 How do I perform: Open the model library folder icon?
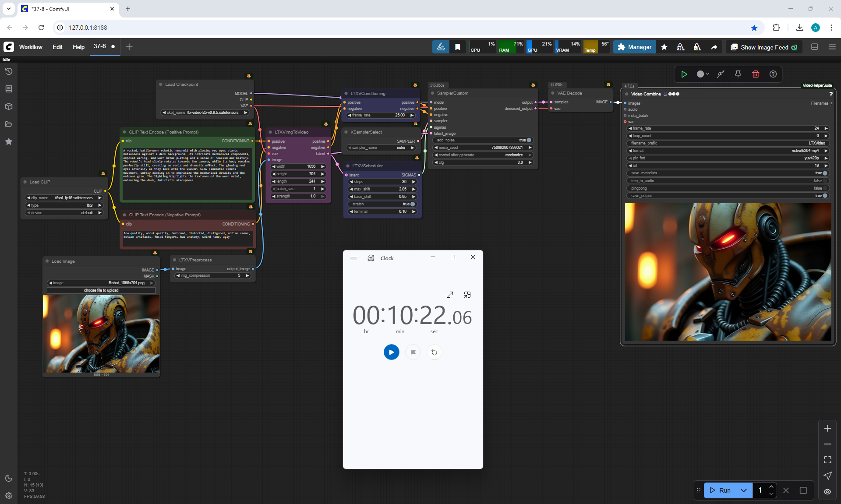9,124
